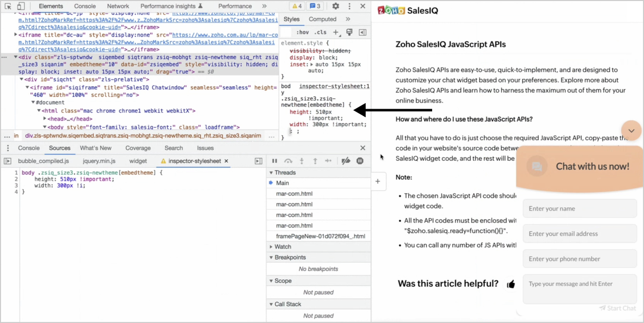Click the messages badge showing 3
The image size is (644, 323).
[315, 6]
